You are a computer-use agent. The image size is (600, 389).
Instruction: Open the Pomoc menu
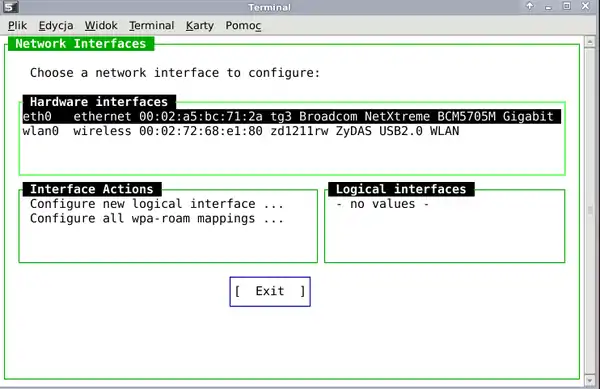coord(243,26)
